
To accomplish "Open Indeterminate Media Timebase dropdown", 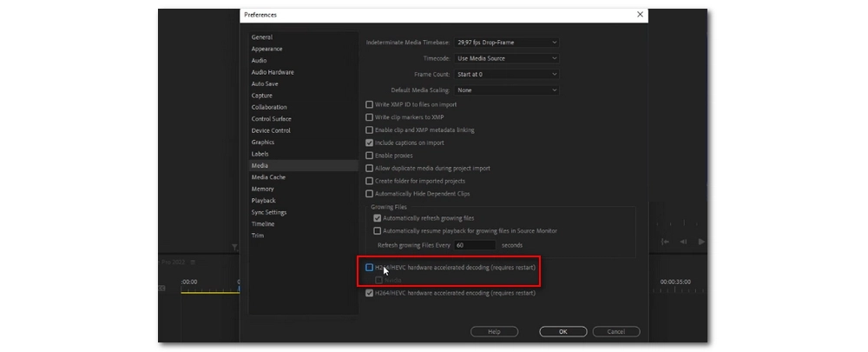I will [x=507, y=42].
